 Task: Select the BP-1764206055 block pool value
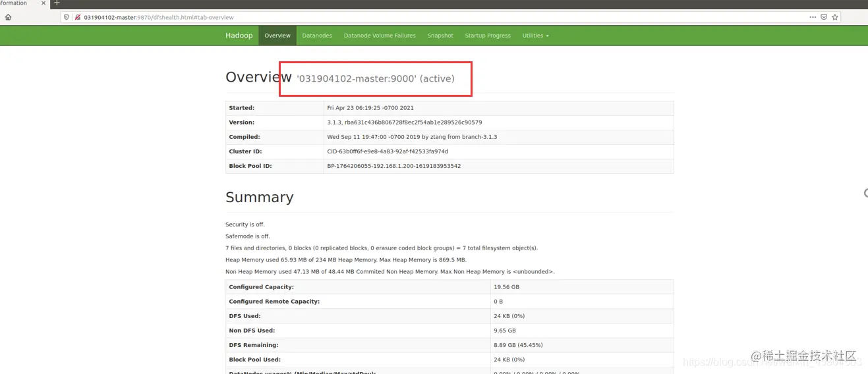tap(394, 166)
